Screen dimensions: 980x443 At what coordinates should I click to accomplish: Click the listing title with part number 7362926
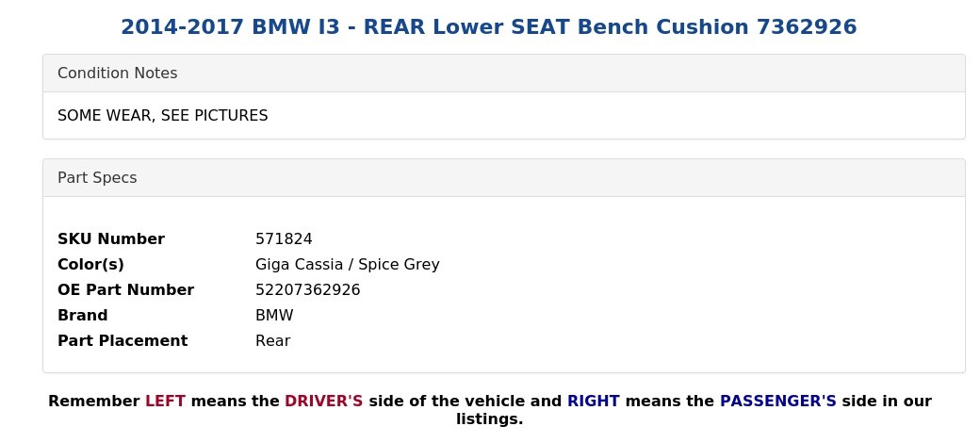tap(489, 27)
